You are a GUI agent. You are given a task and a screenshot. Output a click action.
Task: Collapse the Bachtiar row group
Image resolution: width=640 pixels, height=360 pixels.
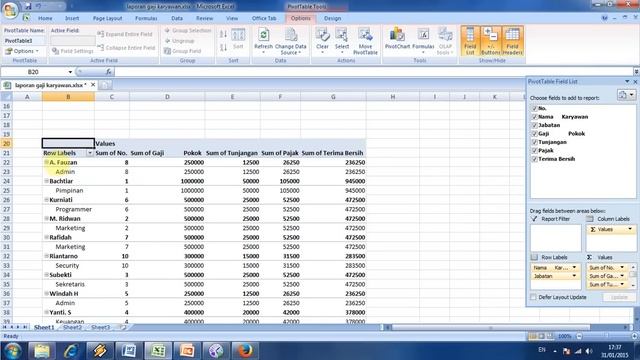(46, 181)
